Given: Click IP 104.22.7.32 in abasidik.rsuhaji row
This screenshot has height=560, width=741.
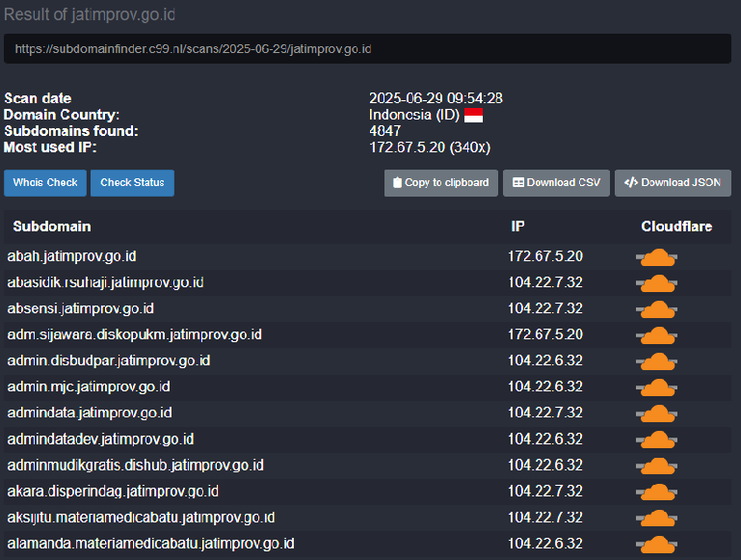Looking at the screenshot, I should (x=545, y=282).
